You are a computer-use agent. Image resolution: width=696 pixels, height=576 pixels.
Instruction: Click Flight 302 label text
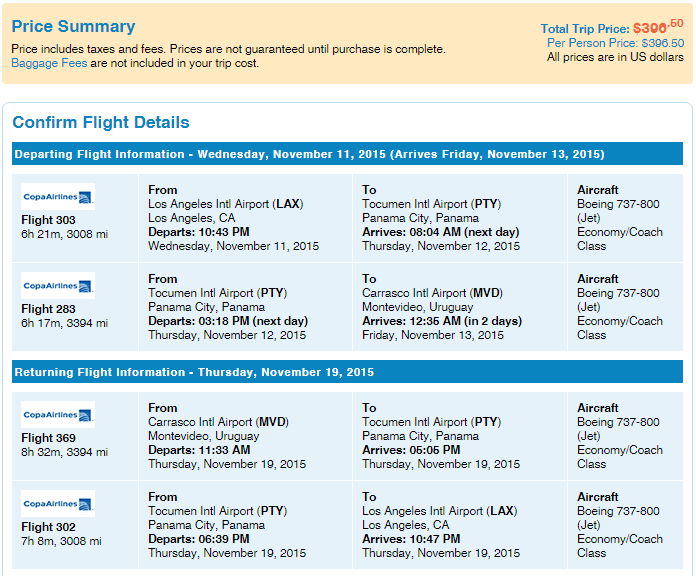(48, 527)
